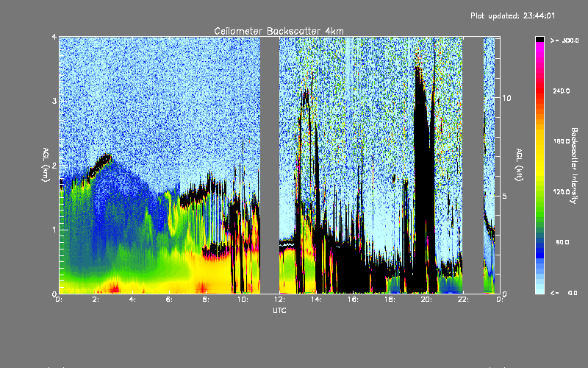Click the '10:' tick label on UTC axis
Viewport: 588px width, 368px height.
coord(243,300)
